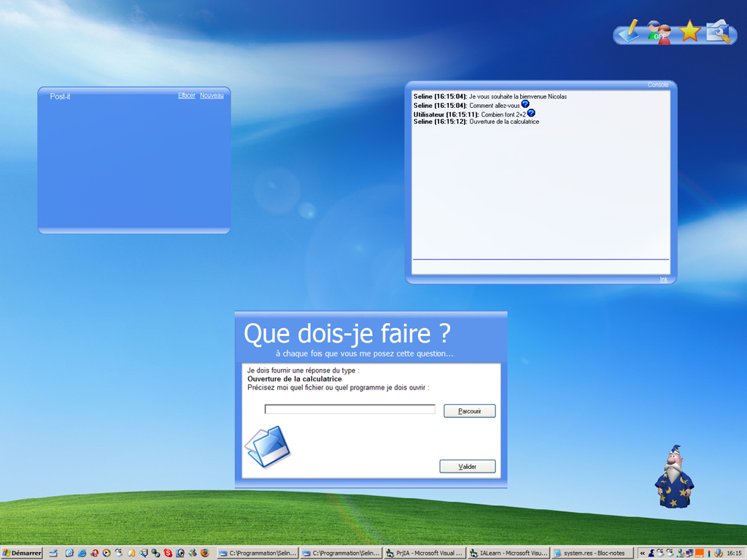Switch to PrjIA - Microsoft Visual taskbar window
The height and width of the screenshot is (560, 747).
click(424, 553)
